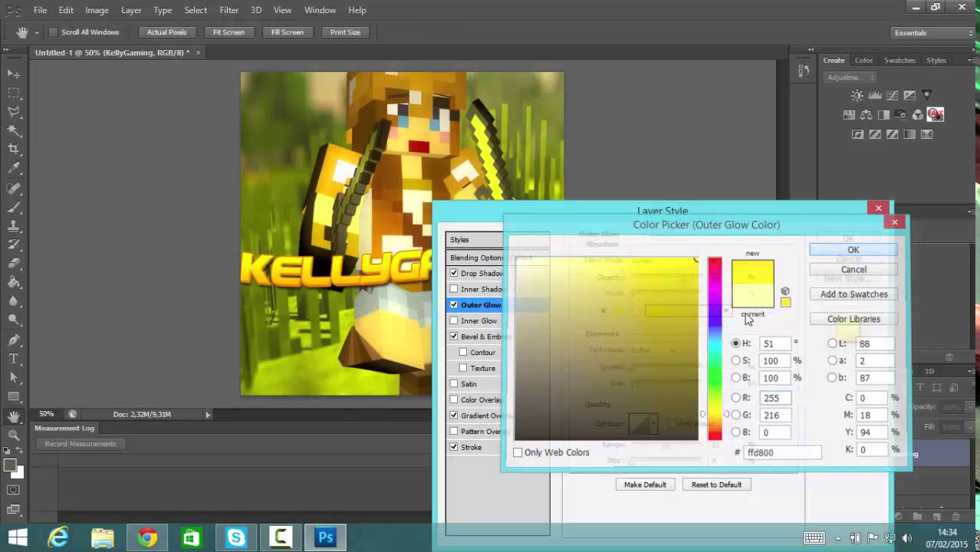Uncheck the Stroke effect
The height and width of the screenshot is (552, 980).
(x=454, y=447)
